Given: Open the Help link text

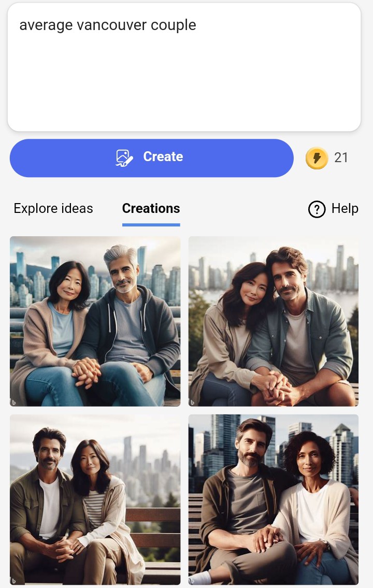Looking at the screenshot, I should 345,208.
